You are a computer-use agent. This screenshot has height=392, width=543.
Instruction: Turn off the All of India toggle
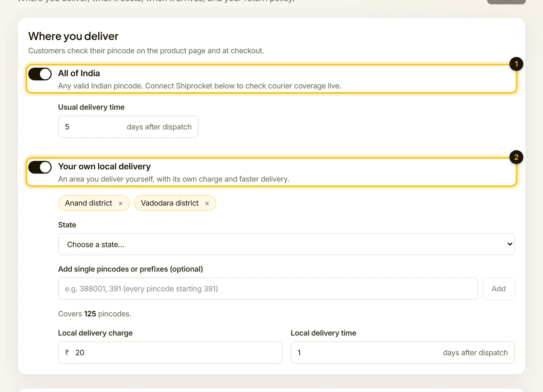click(x=40, y=74)
